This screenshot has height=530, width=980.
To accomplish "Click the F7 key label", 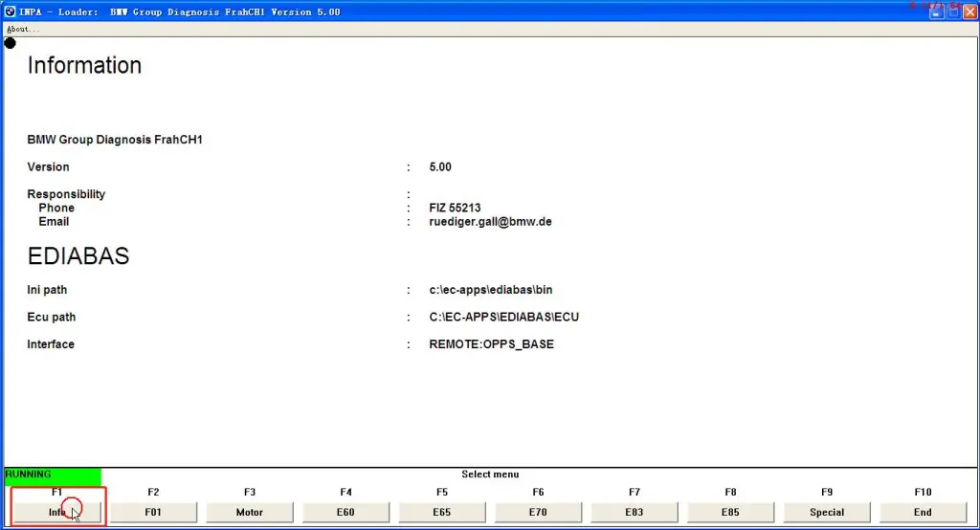I will [635, 493].
